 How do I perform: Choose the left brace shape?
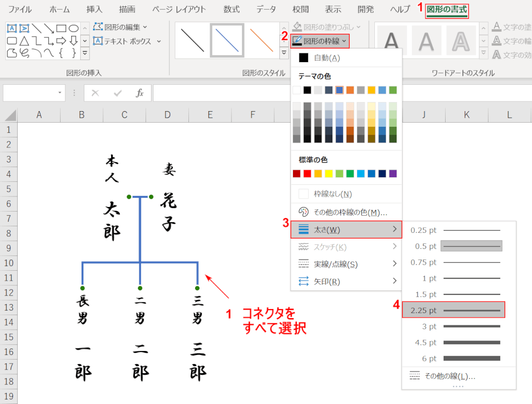tap(61, 52)
